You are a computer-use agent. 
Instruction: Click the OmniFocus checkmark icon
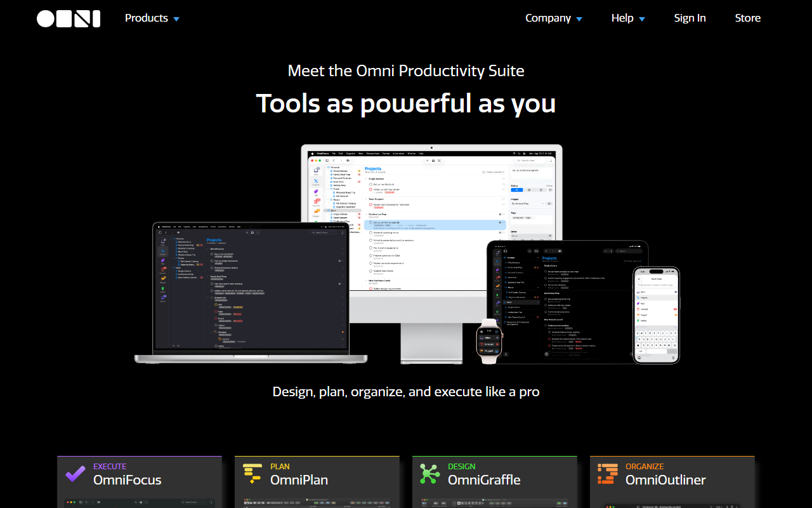75,474
